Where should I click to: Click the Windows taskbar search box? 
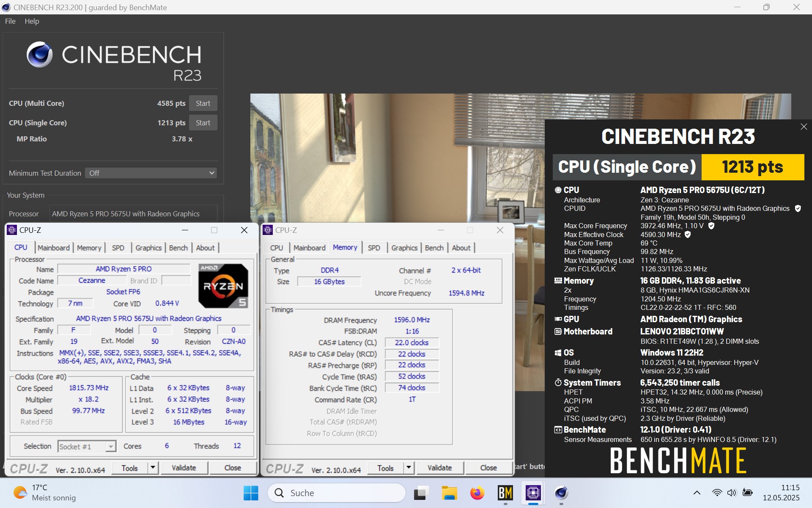[337, 493]
